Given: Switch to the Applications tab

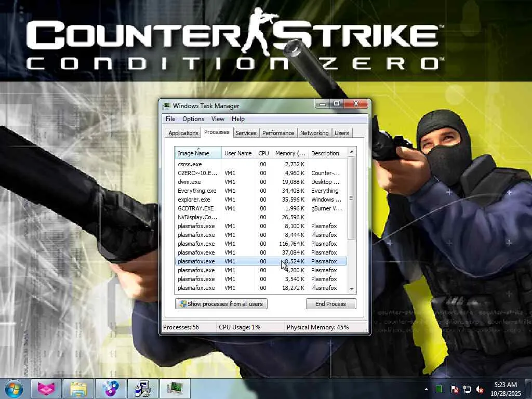Looking at the screenshot, I should pos(183,133).
